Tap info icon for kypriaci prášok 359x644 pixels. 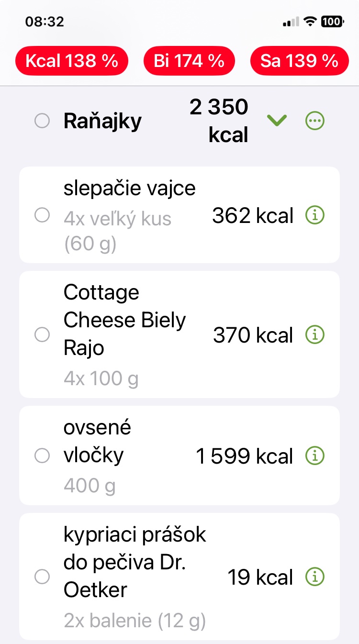(x=314, y=577)
